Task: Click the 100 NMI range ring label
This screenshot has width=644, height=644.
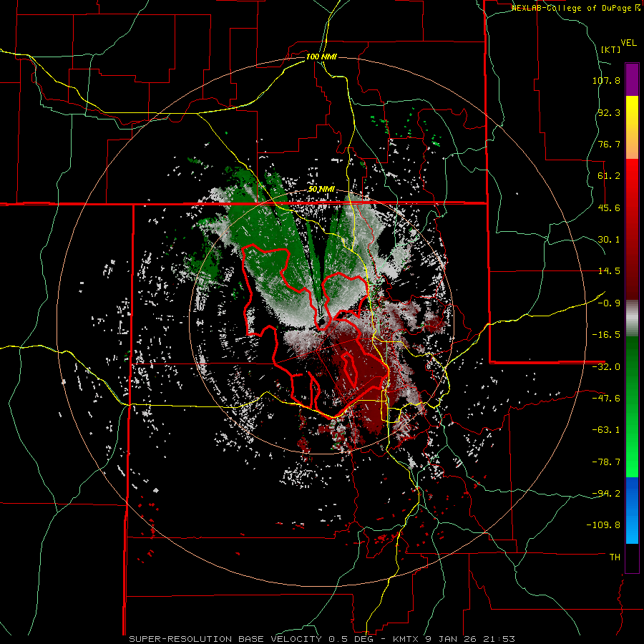Action: point(321,57)
